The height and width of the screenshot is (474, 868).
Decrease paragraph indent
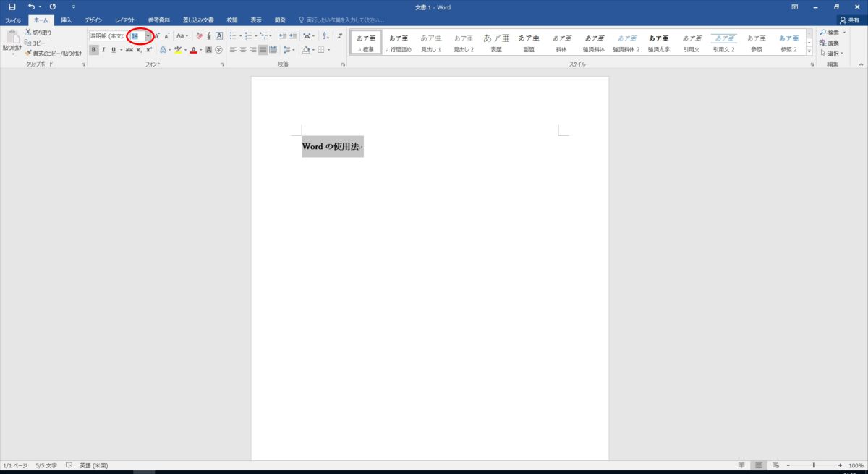[x=282, y=35]
